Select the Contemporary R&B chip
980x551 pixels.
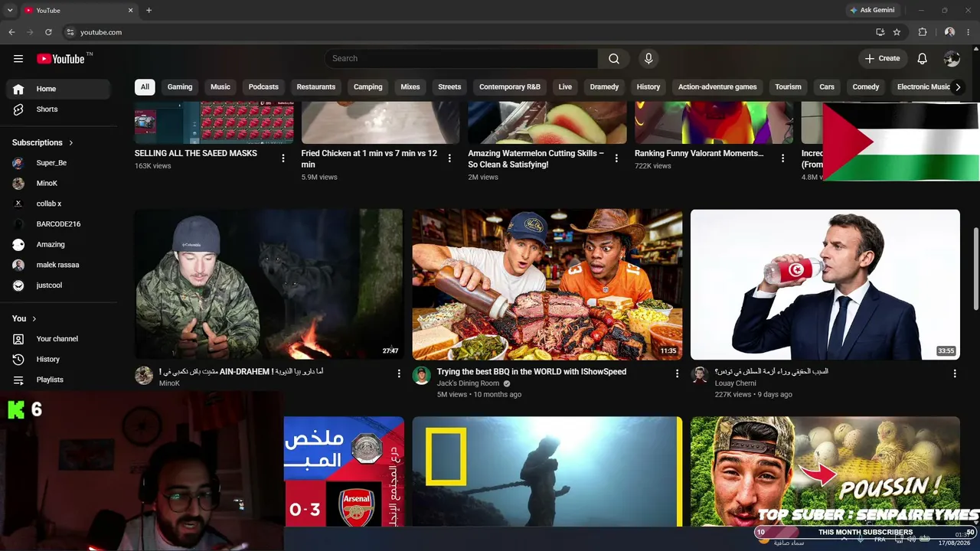(510, 87)
